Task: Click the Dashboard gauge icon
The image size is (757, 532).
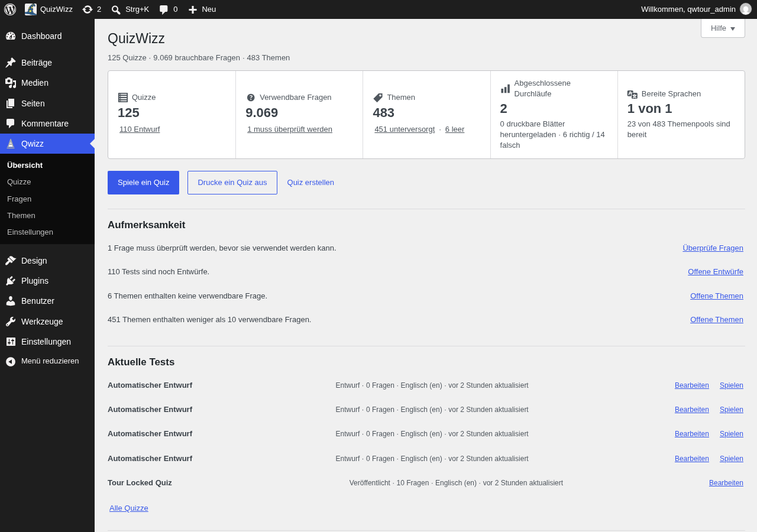Action: click(11, 36)
